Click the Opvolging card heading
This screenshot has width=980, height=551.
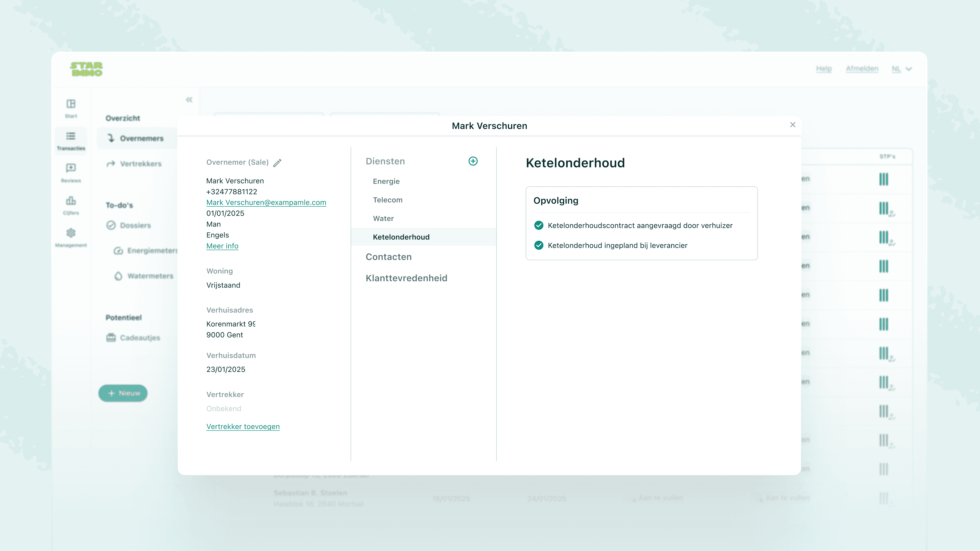[556, 201]
